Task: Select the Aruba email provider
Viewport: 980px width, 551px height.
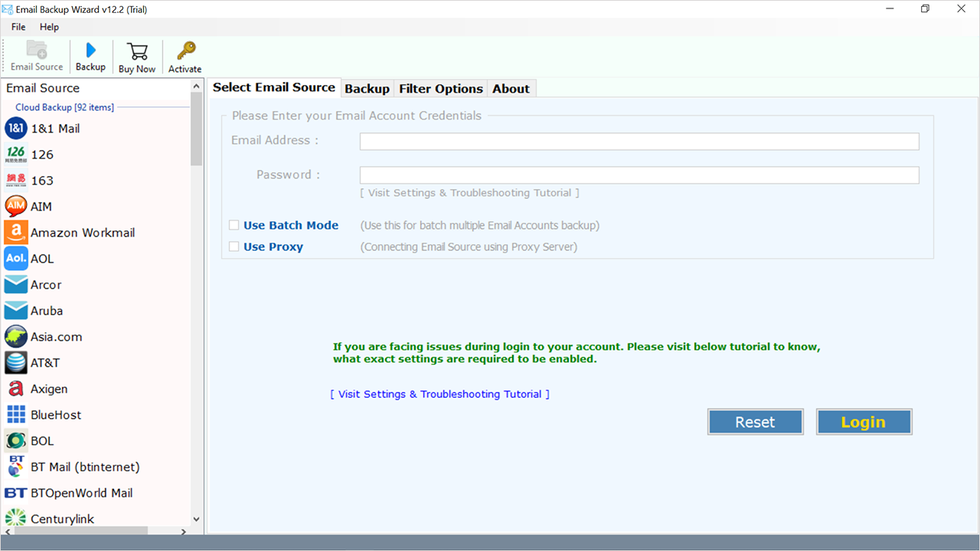Action: [x=47, y=310]
